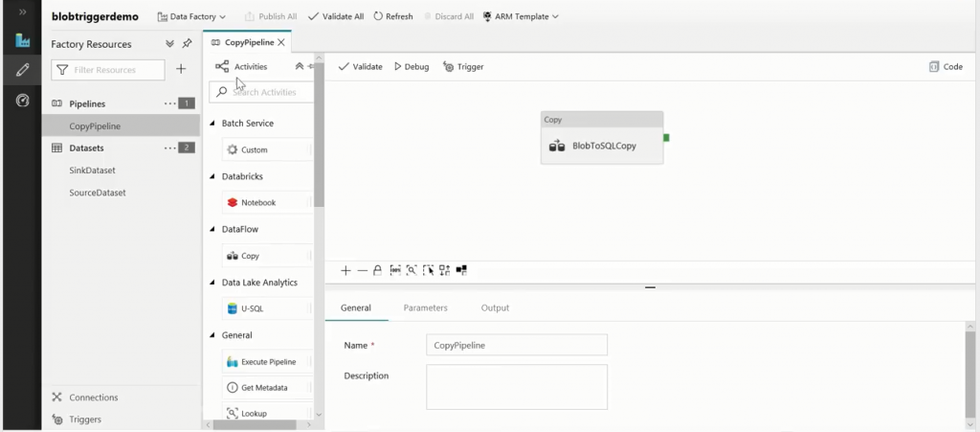The image size is (980, 432).
Task: Open the ARM Template dropdown
Action: click(x=521, y=17)
